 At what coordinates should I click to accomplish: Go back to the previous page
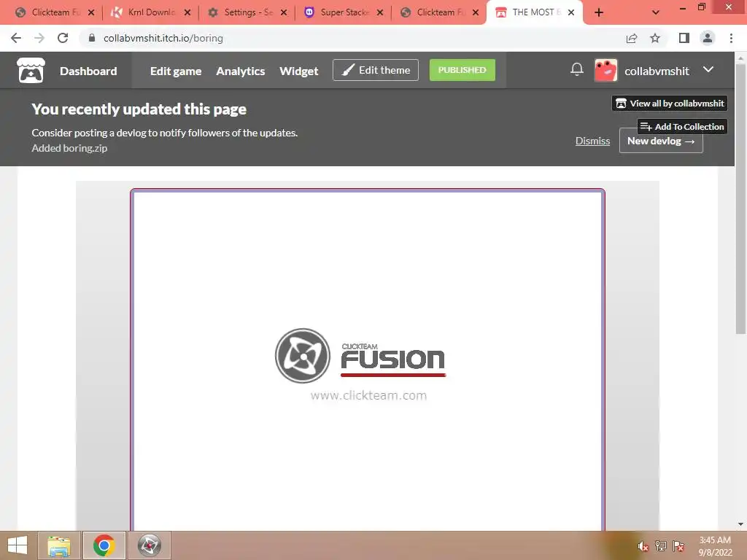tap(16, 38)
